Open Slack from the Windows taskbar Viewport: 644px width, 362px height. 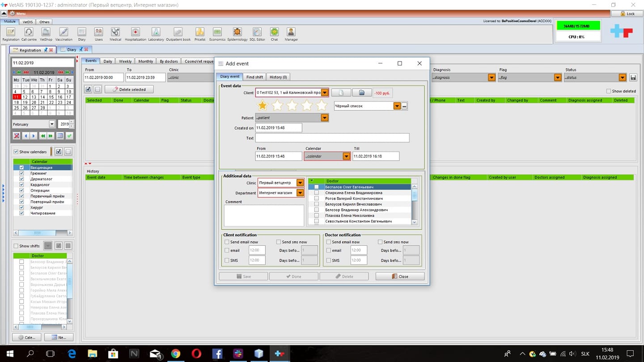238,354
